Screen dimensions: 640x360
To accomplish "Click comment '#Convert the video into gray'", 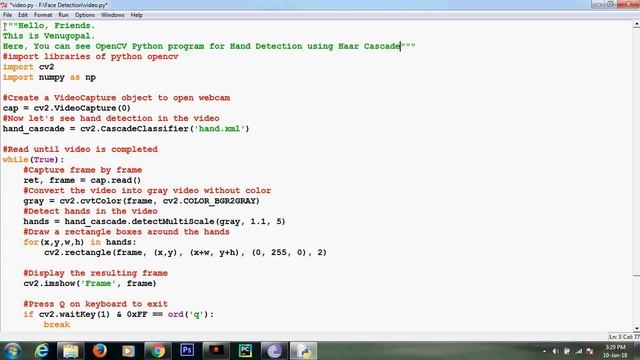I will tap(147, 191).
